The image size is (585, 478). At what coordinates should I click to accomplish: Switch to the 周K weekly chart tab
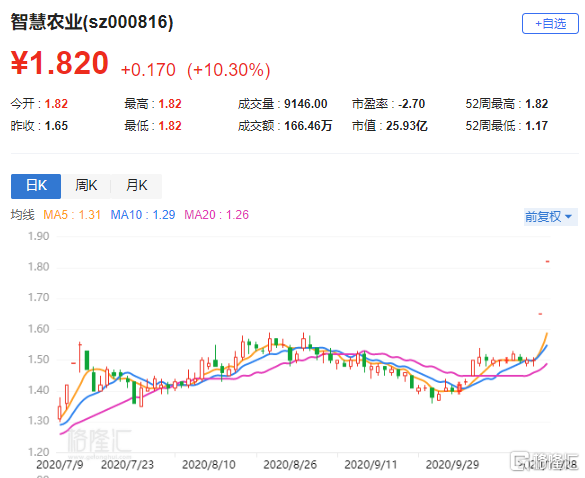point(86,186)
